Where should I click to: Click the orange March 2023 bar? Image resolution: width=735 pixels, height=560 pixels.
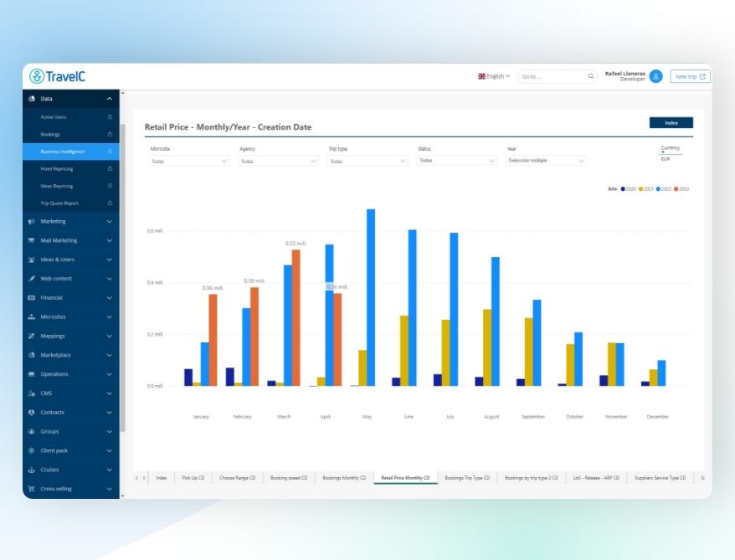click(296, 318)
